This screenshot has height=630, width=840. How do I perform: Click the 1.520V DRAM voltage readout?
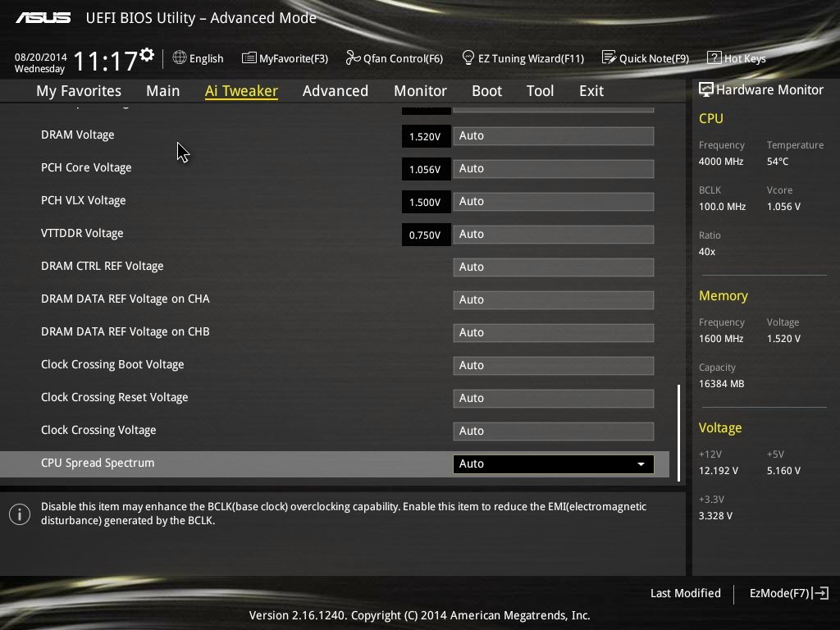(x=426, y=137)
